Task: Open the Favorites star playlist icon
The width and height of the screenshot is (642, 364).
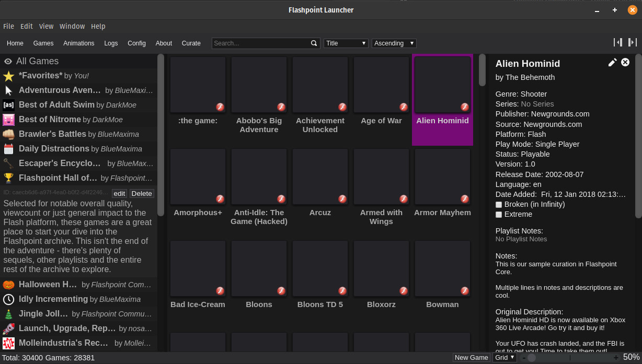Action: pyautogui.click(x=8, y=76)
